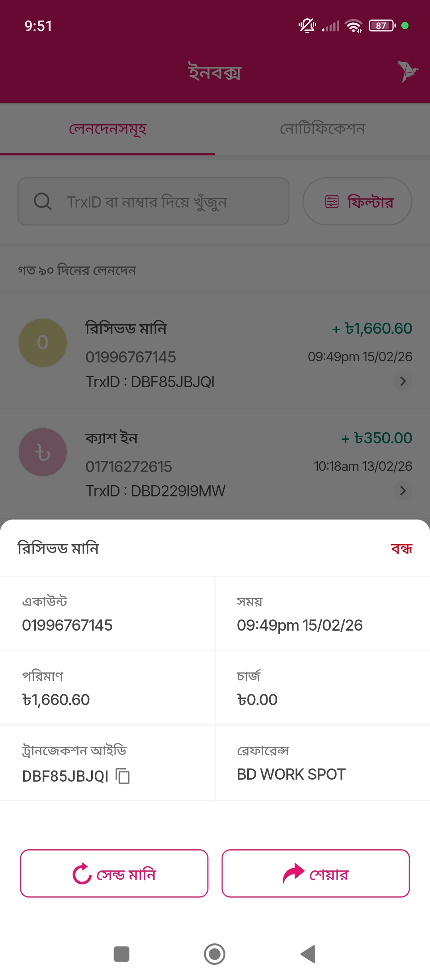The width and height of the screenshot is (430, 980).
Task: Expand the ৳1,660.60 transaction chevron
Action: tap(403, 381)
